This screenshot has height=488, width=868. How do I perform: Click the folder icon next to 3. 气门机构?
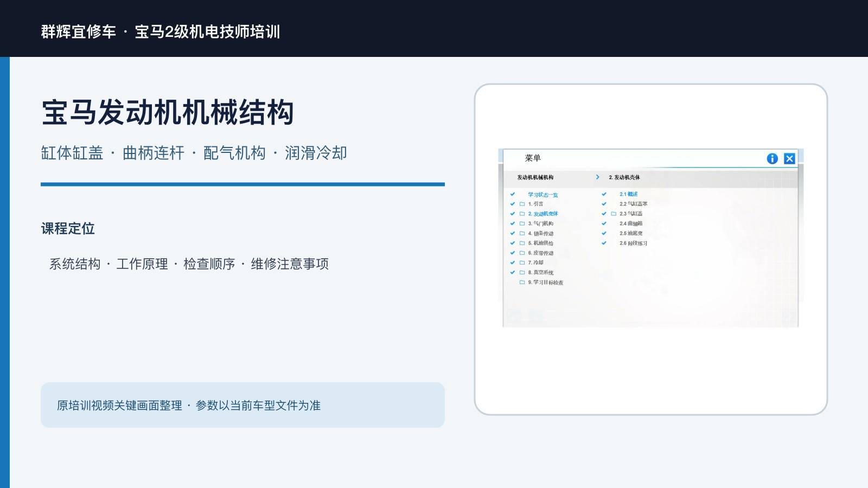click(522, 223)
